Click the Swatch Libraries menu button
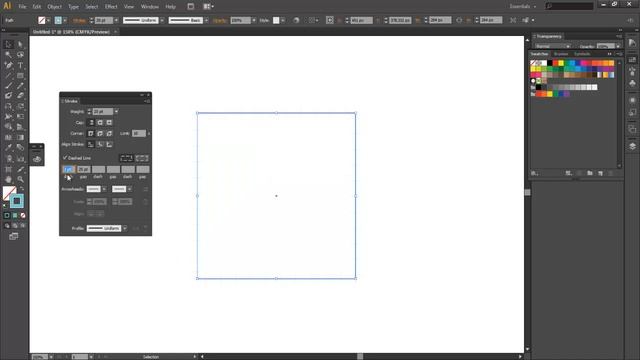This screenshot has width=640, height=360. click(535, 173)
